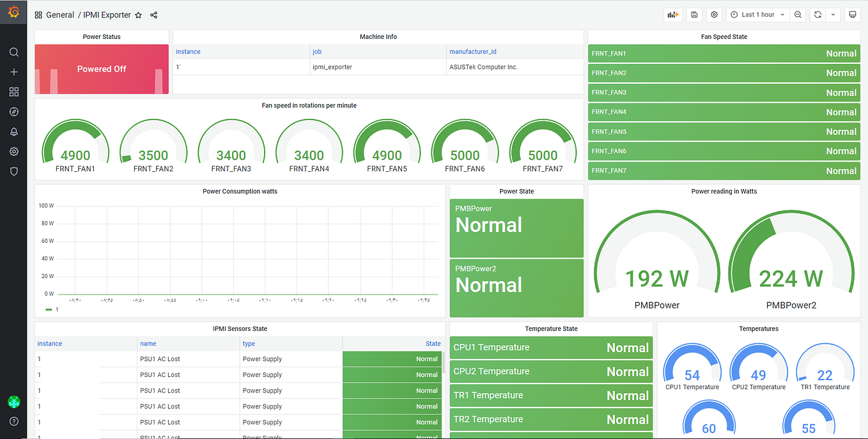The height and width of the screenshot is (439, 868).
Task: Share the dashboard via the share icon
Action: click(x=153, y=15)
